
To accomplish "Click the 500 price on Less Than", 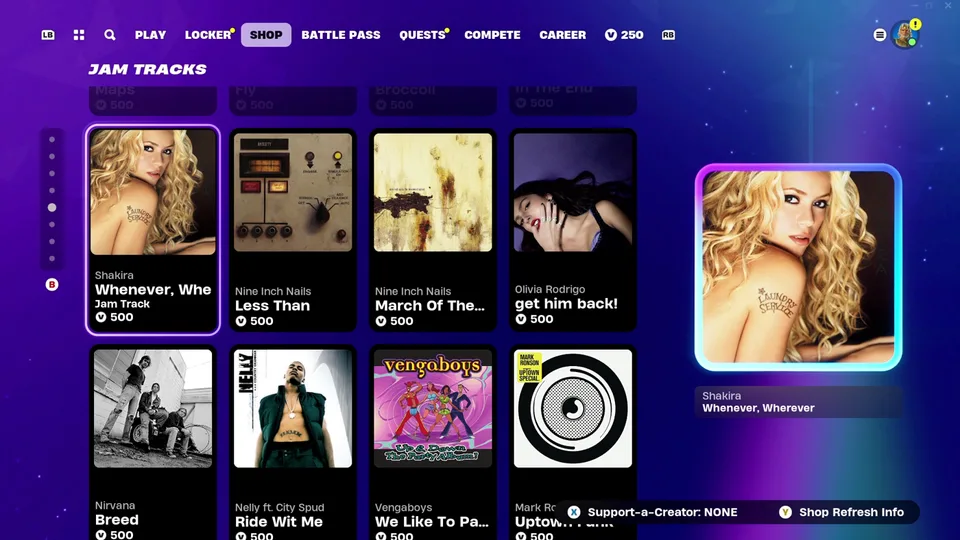I will point(255,321).
